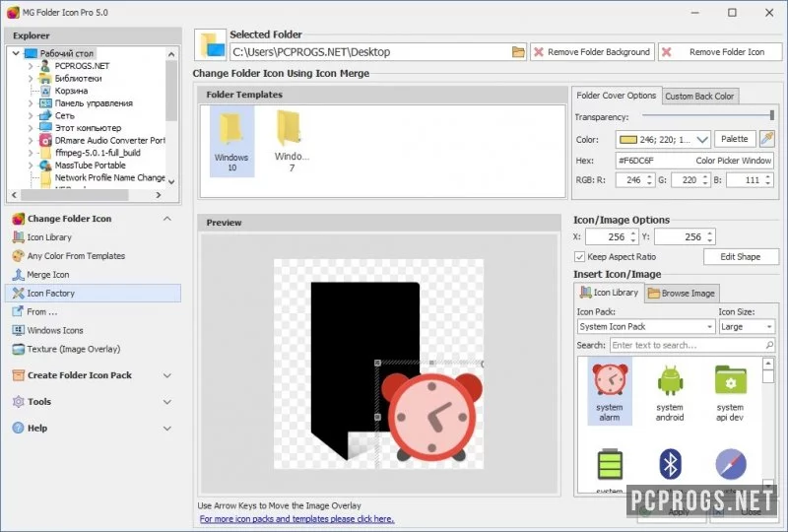Increase the X size spinner

(633, 233)
